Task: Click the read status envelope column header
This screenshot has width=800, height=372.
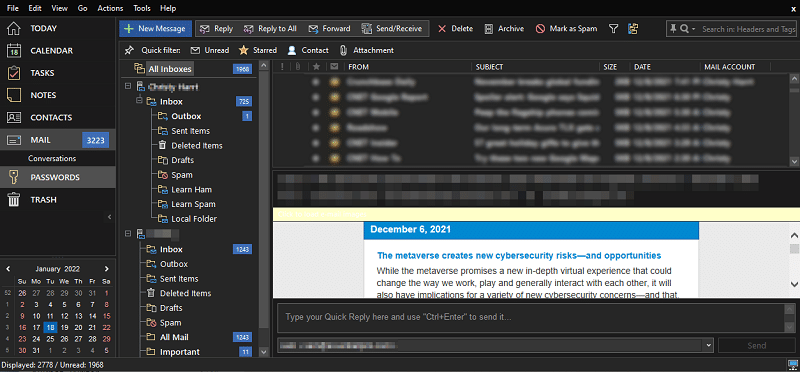Action: tap(334, 67)
